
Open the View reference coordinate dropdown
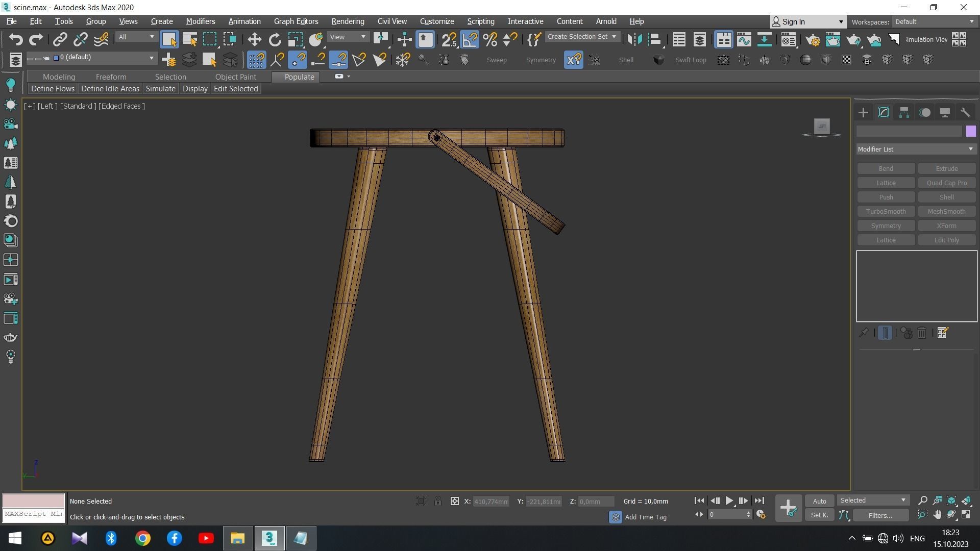click(x=348, y=37)
